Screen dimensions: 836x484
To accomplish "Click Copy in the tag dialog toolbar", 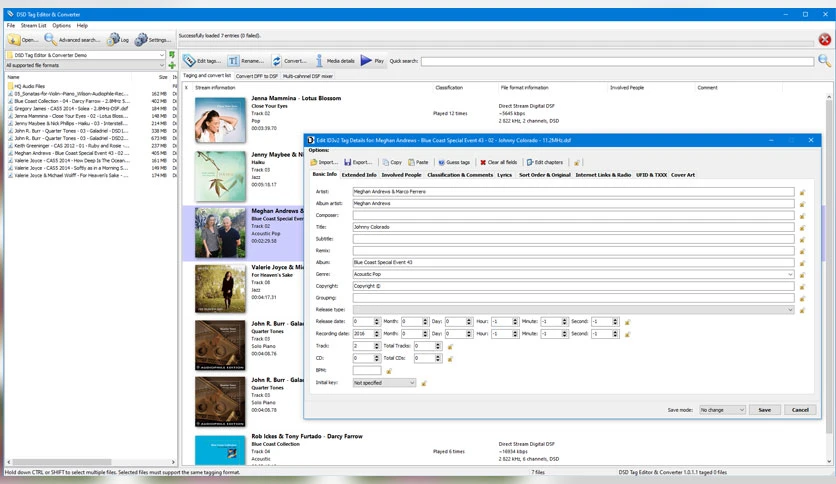I will (x=392, y=162).
